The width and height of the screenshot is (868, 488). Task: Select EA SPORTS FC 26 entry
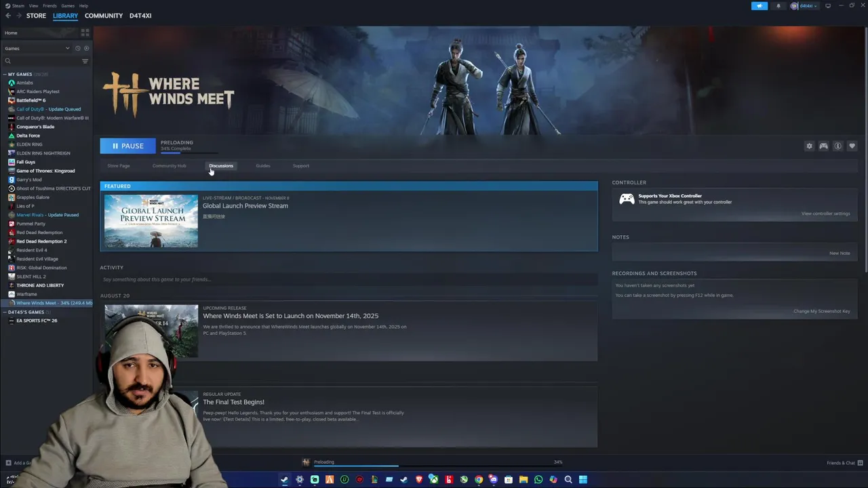coord(37,321)
